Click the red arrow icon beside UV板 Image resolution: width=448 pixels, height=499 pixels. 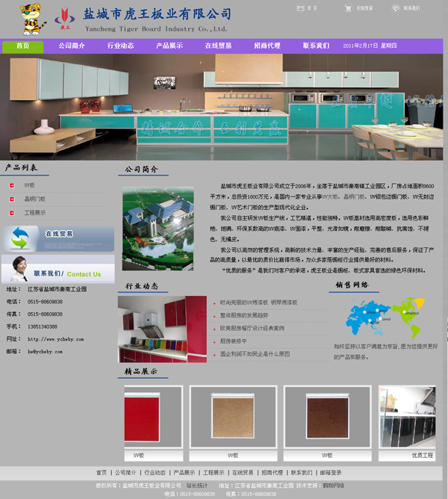[x=11, y=185]
